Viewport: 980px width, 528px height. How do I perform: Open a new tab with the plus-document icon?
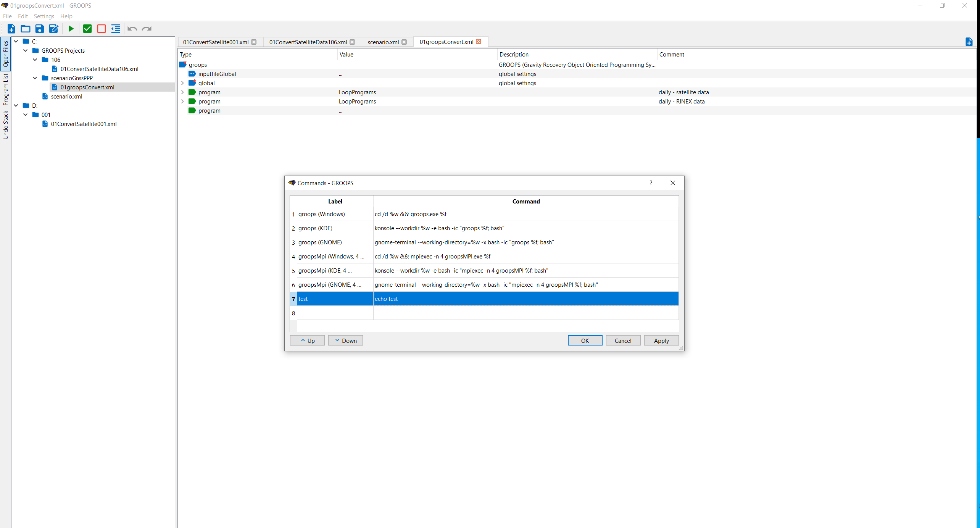coord(969,42)
